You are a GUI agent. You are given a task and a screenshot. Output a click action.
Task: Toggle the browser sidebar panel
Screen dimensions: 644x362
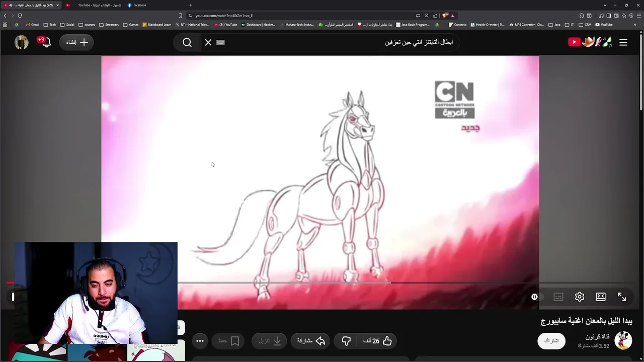(x=609, y=16)
